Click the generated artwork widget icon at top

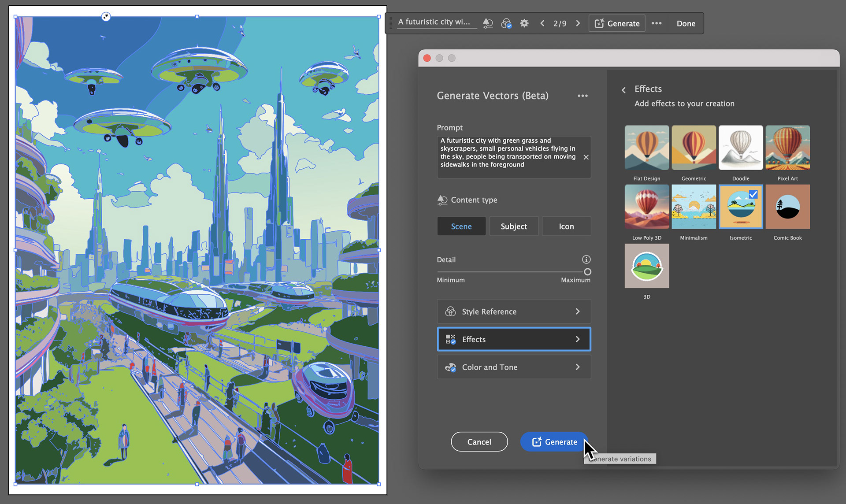click(106, 16)
